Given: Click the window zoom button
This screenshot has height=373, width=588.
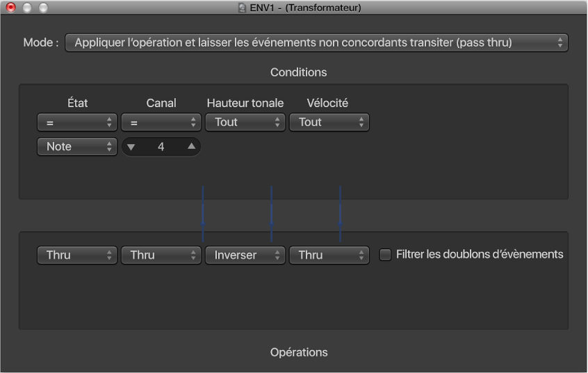Looking at the screenshot, I should point(43,8).
